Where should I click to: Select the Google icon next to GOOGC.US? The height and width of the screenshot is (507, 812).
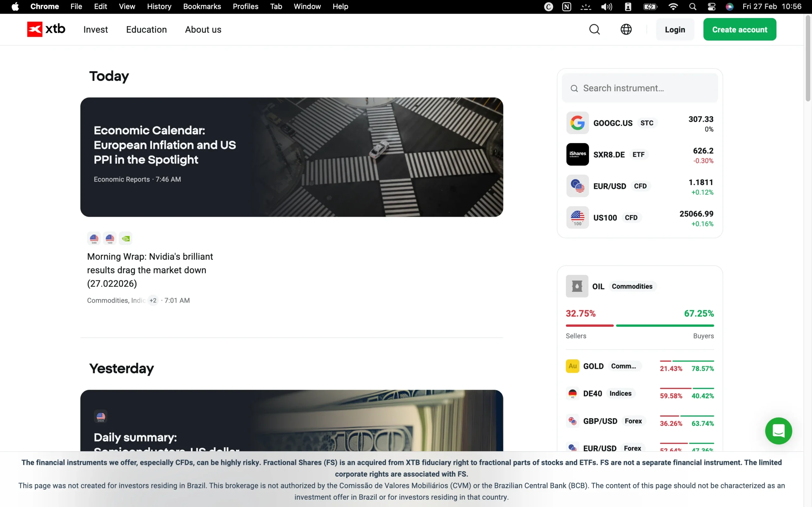tap(578, 123)
